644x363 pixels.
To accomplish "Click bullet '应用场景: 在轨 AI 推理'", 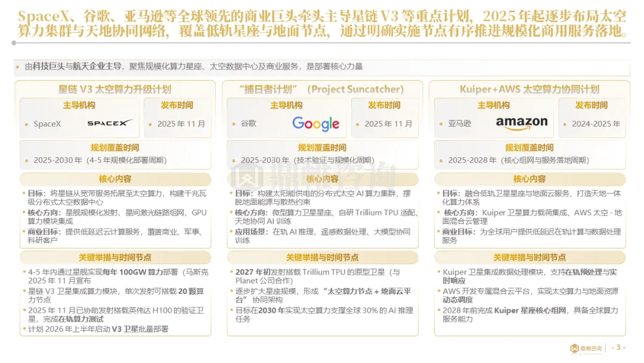I will (x=323, y=236).
